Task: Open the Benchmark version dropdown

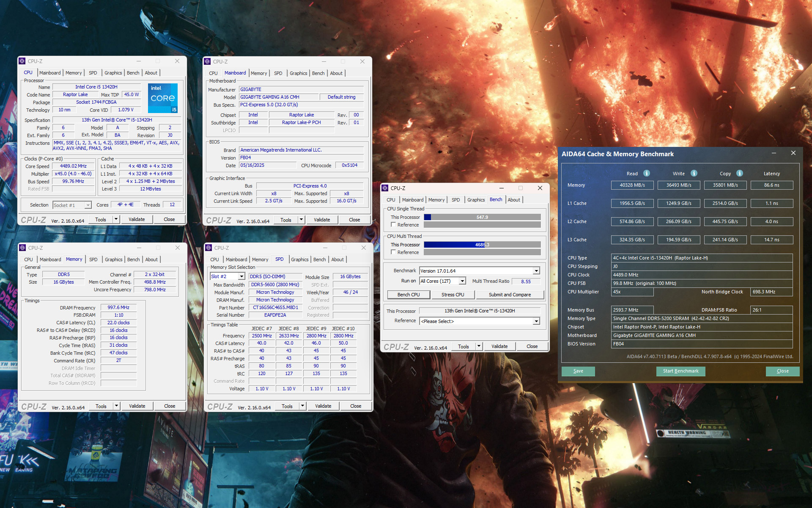Action: pyautogui.click(x=536, y=271)
